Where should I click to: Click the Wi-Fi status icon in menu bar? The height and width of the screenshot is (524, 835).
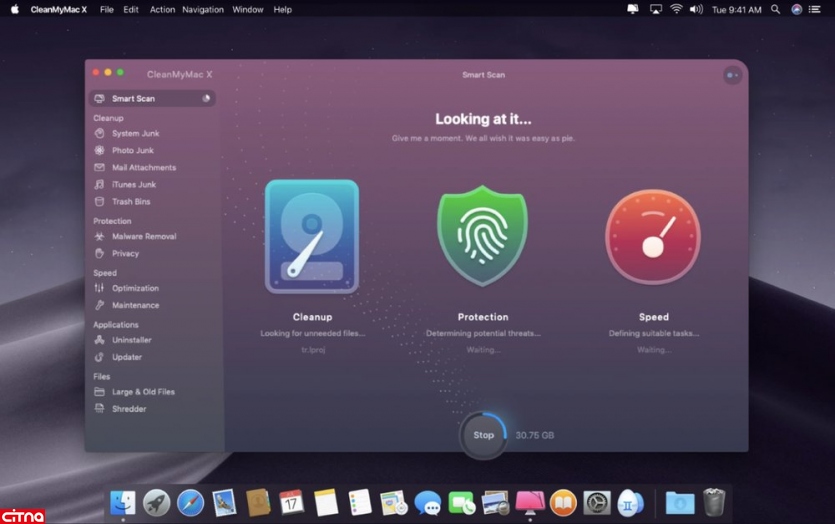click(x=676, y=10)
